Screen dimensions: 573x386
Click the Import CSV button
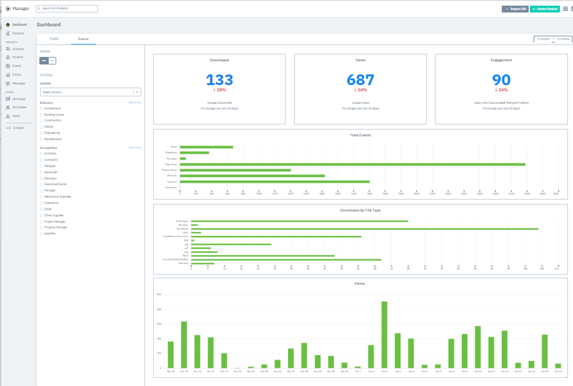pyautogui.click(x=515, y=9)
